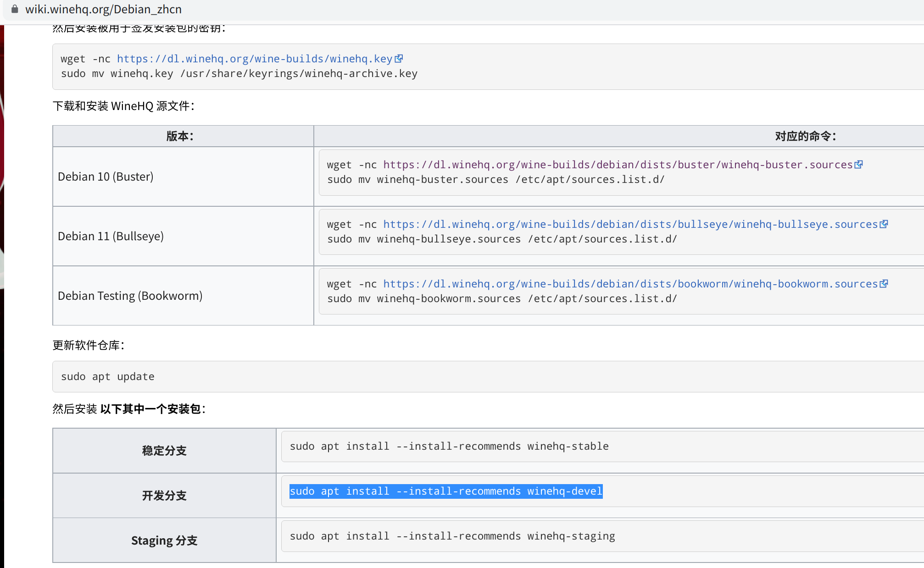The width and height of the screenshot is (924, 568).
Task: Click the sudo apt update code block
Action: coord(108,376)
